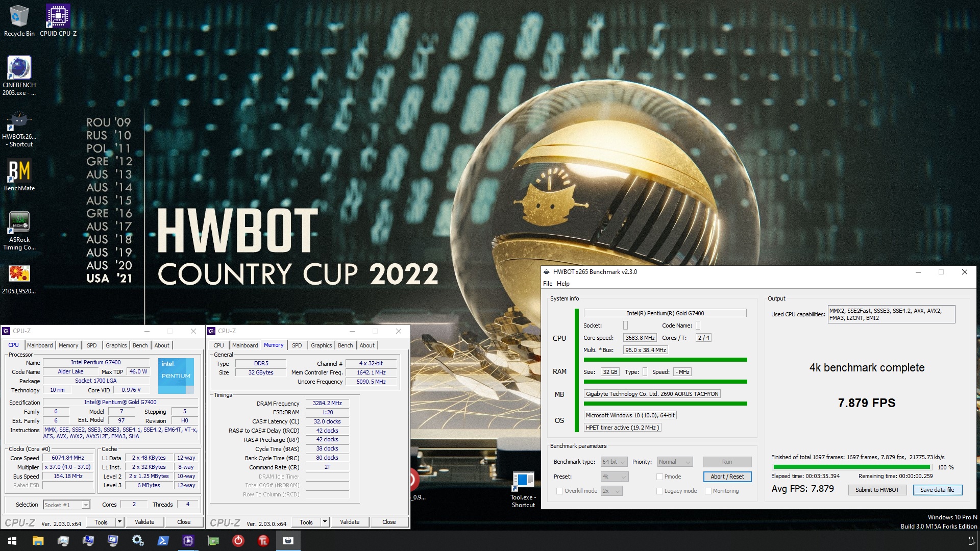Image resolution: width=980 pixels, height=551 pixels.
Task: Click the Intel Pentium logo in CPU-Z
Action: 176,376
